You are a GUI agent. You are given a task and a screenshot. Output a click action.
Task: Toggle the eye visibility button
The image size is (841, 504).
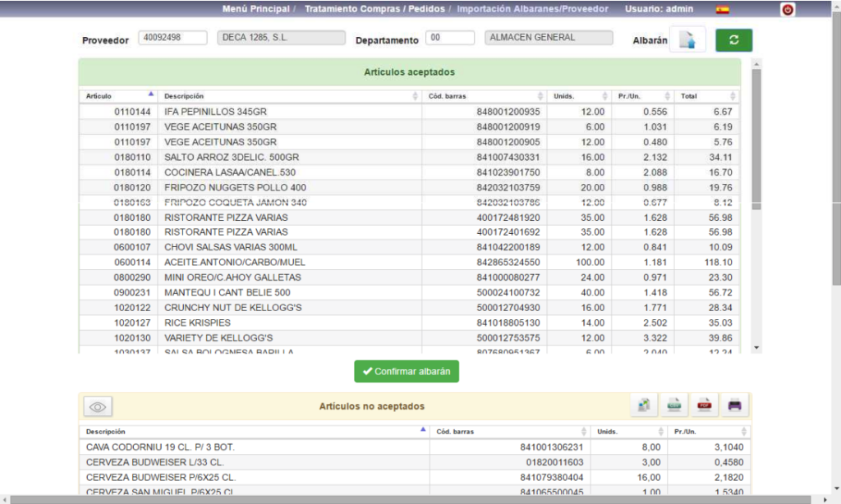pyautogui.click(x=99, y=406)
